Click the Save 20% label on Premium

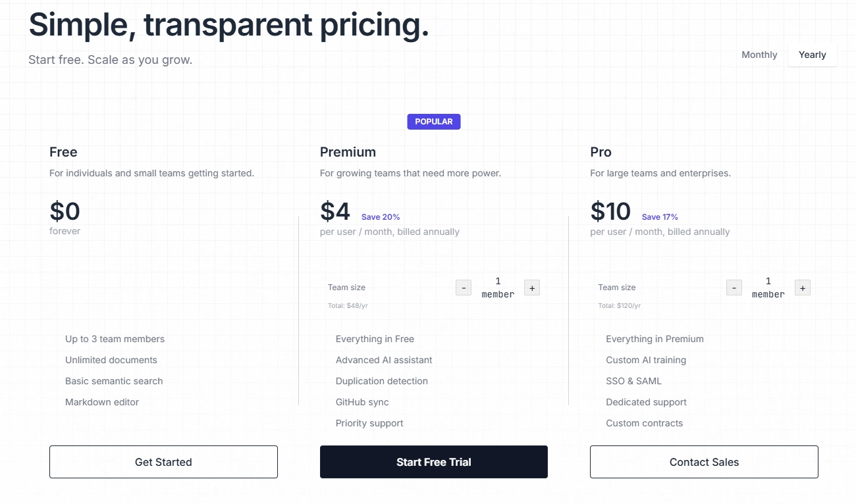pyautogui.click(x=381, y=217)
